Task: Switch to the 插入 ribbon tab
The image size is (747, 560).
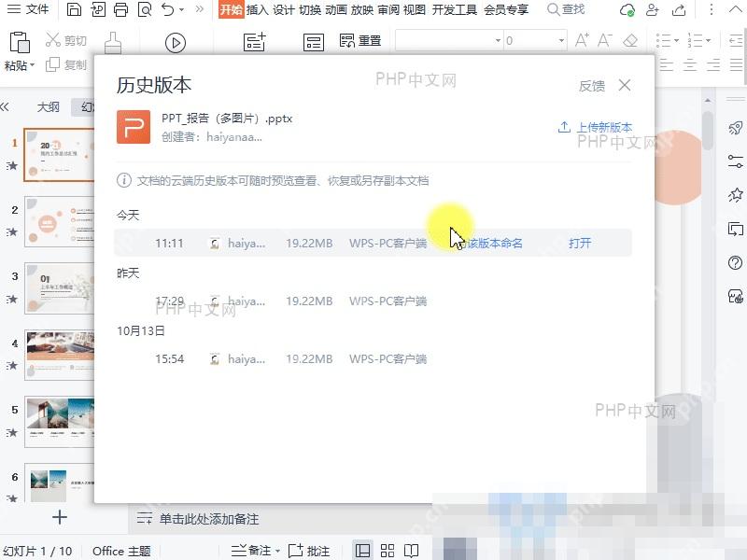Action: (x=258, y=9)
